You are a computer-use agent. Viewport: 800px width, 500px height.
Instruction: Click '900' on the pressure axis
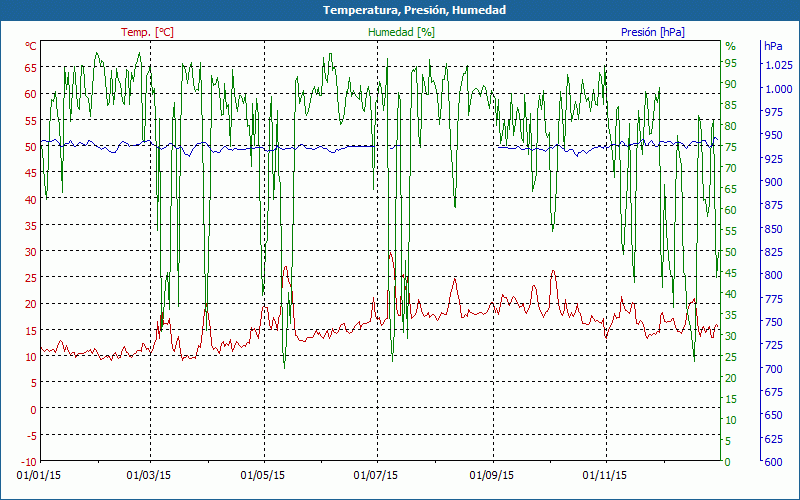point(774,182)
